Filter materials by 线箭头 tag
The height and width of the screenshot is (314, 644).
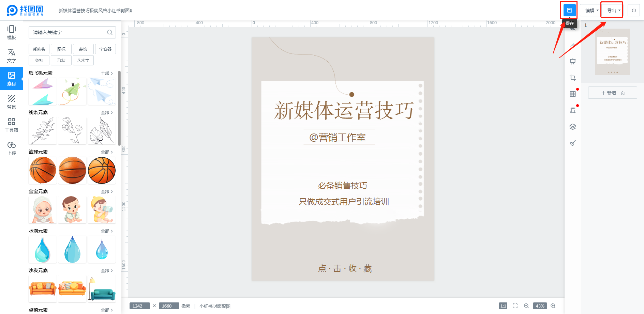coord(39,49)
